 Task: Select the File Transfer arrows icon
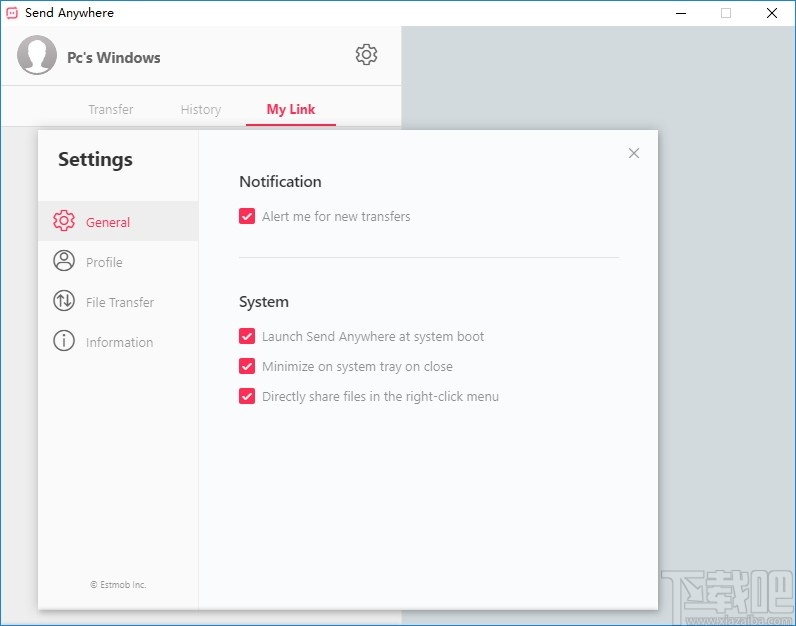[x=64, y=301]
